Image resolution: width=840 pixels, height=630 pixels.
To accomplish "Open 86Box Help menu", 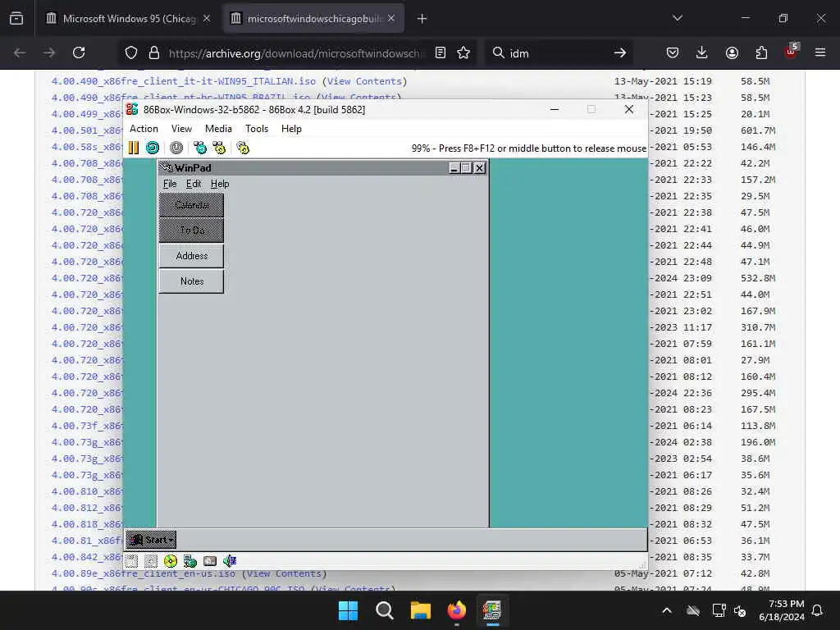I will 291,129.
